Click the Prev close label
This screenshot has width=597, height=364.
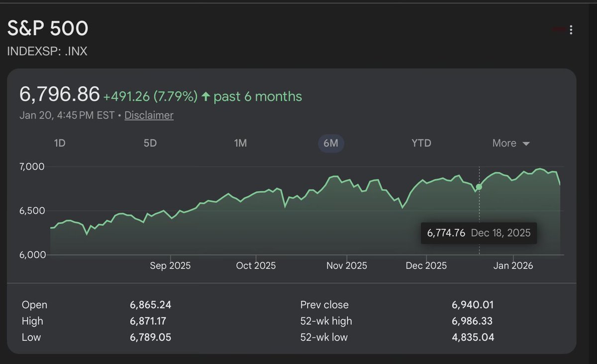(x=324, y=305)
